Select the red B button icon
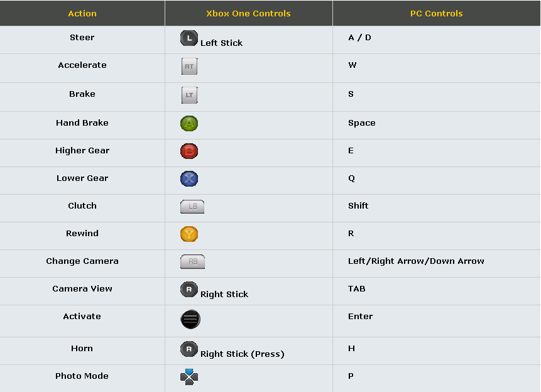This screenshot has height=392, width=541. 189,151
